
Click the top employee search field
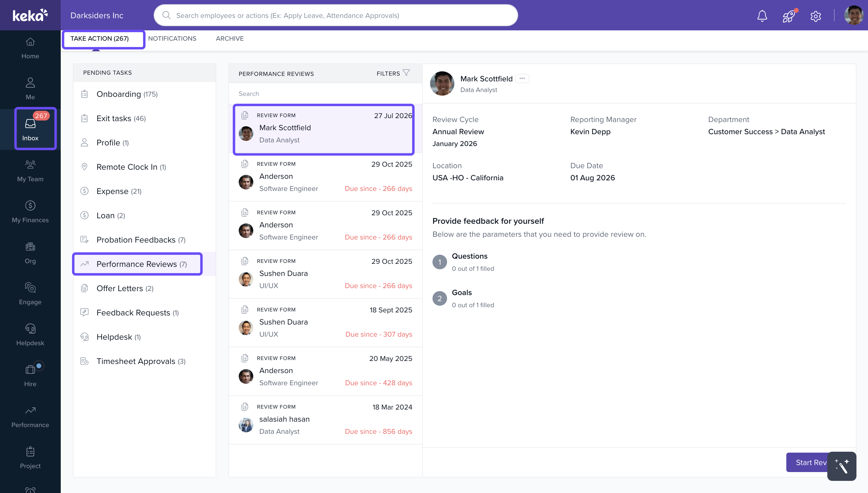tap(336, 15)
